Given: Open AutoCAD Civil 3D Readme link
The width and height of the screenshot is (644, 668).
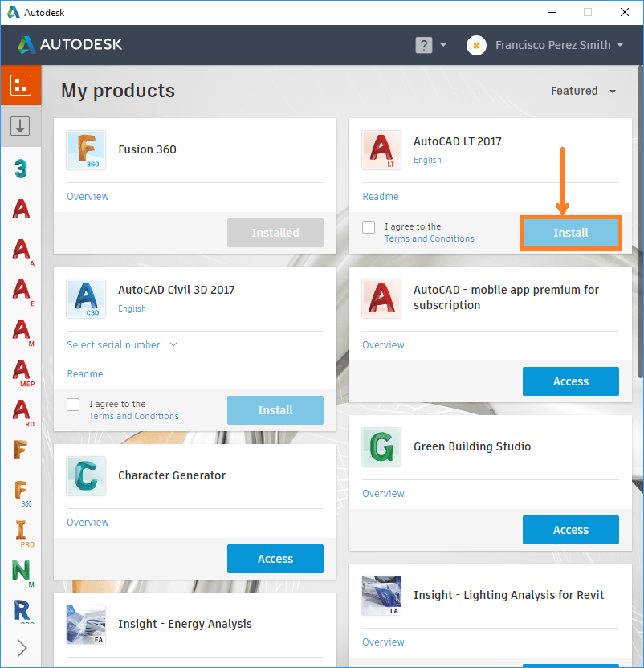Looking at the screenshot, I should pos(85,373).
